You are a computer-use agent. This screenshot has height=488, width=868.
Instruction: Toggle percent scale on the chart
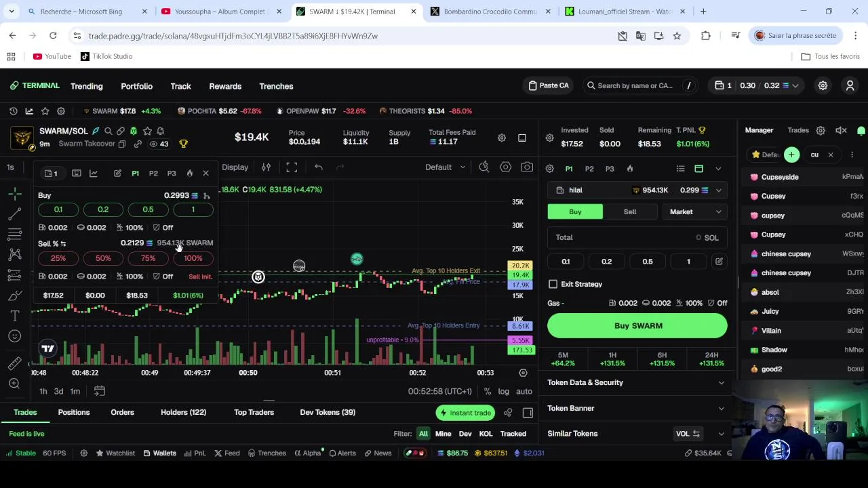pos(487,391)
